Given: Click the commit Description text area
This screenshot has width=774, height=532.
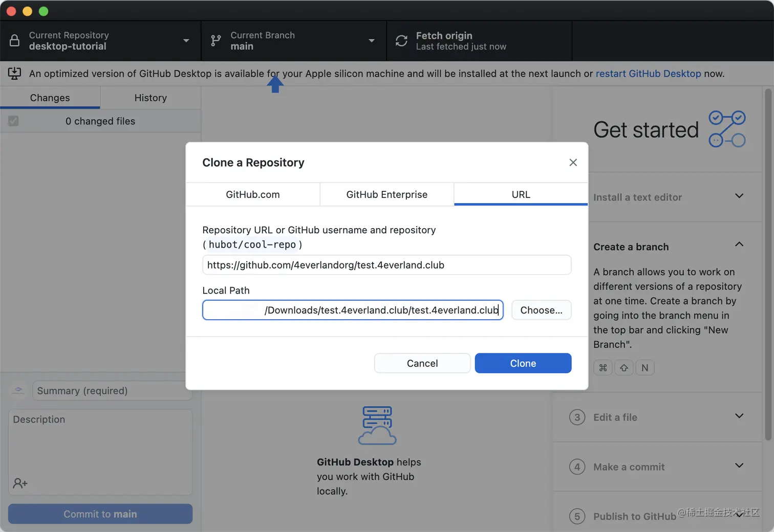Looking at the screenshot, I should (x=100, y=452).
